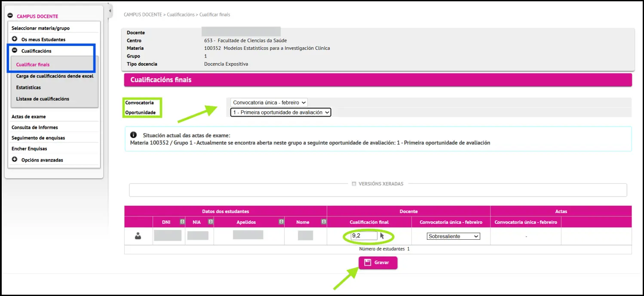Collapse the CAMPUS DOCENTE menu minus icon

[10, 16]
